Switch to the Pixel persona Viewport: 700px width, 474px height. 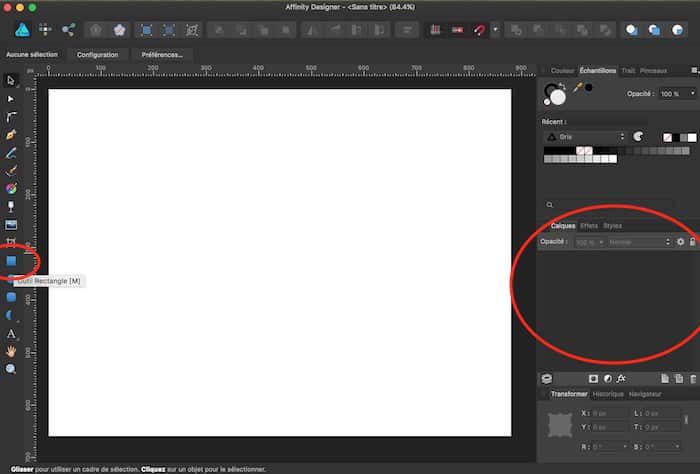45,30
